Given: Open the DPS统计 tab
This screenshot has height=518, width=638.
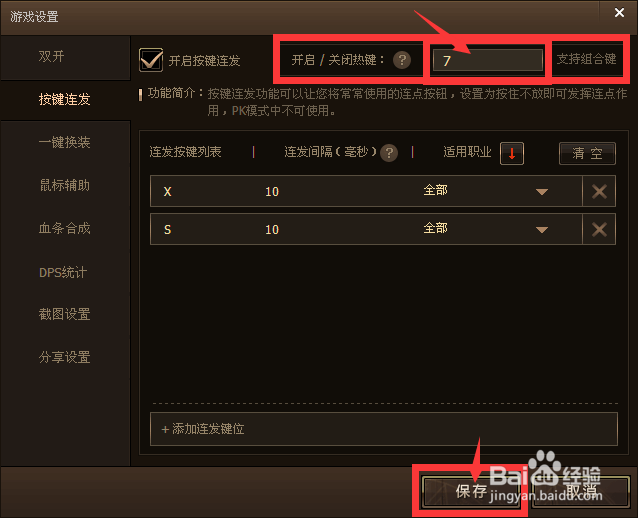Looking at the screenshot, I should pyautogui.click(x=65, y=272).
